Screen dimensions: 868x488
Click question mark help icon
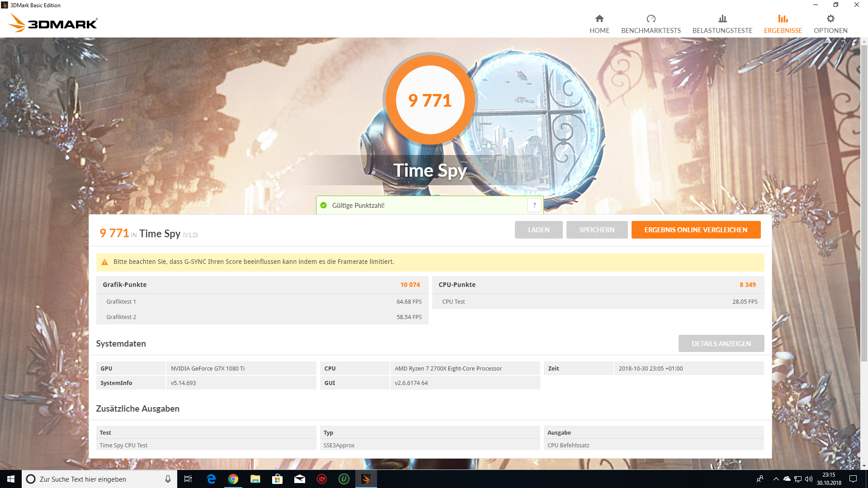click(534, 205)
